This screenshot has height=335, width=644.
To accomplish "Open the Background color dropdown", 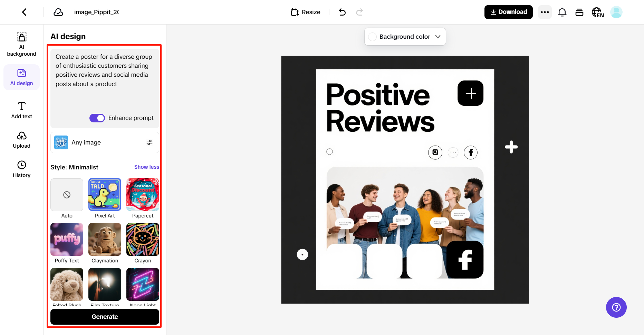I will (405, 37).
